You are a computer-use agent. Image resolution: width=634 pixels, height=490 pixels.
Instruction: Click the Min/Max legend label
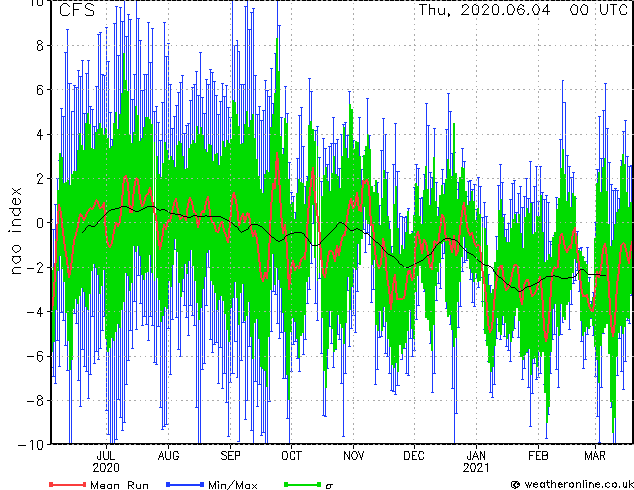[232, 485]
